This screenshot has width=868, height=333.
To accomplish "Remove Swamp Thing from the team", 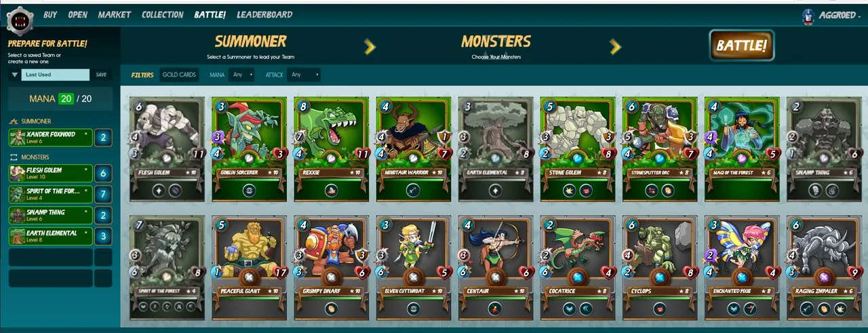I will point(85,211).
